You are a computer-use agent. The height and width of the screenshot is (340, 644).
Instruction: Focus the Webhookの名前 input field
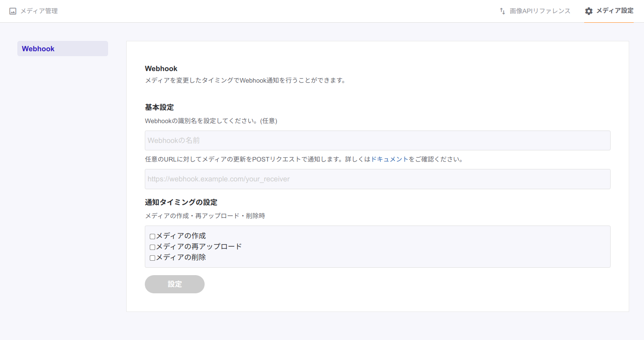[377, 140]
